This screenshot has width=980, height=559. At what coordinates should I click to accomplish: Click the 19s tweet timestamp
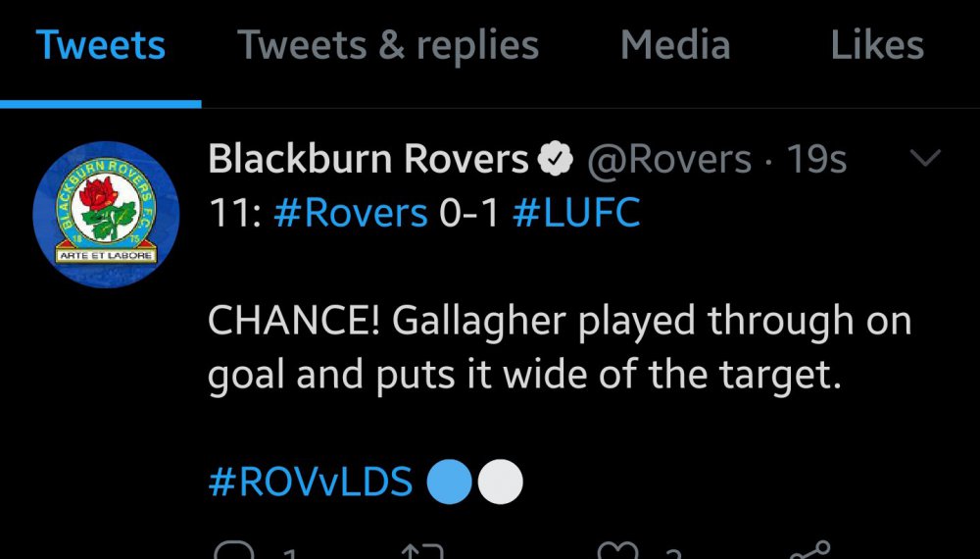(x=817, y=159)
